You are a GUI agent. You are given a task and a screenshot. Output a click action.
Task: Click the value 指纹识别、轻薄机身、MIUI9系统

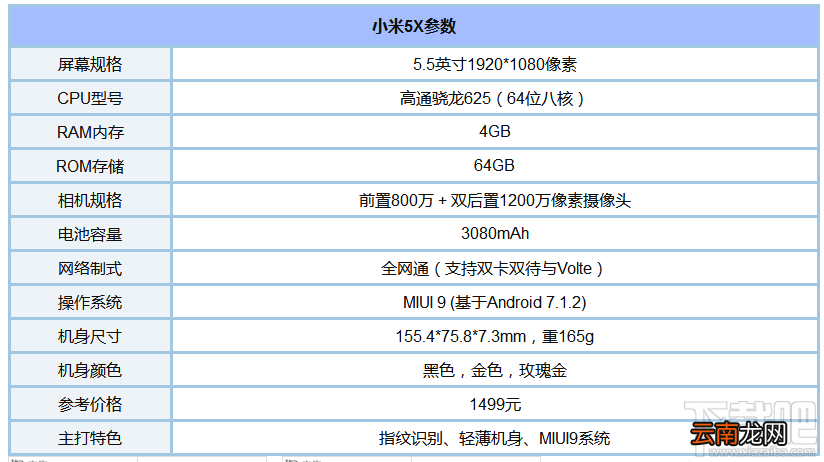495,438
